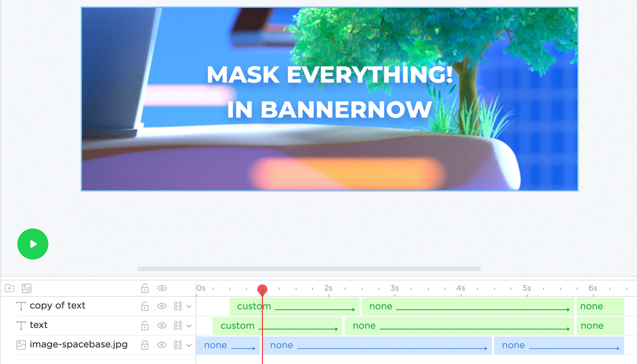Screen dimensions: 637x364
Task: Select the 'copy of text' layer name
Action: pyautogui.click(x=57, y=306)
